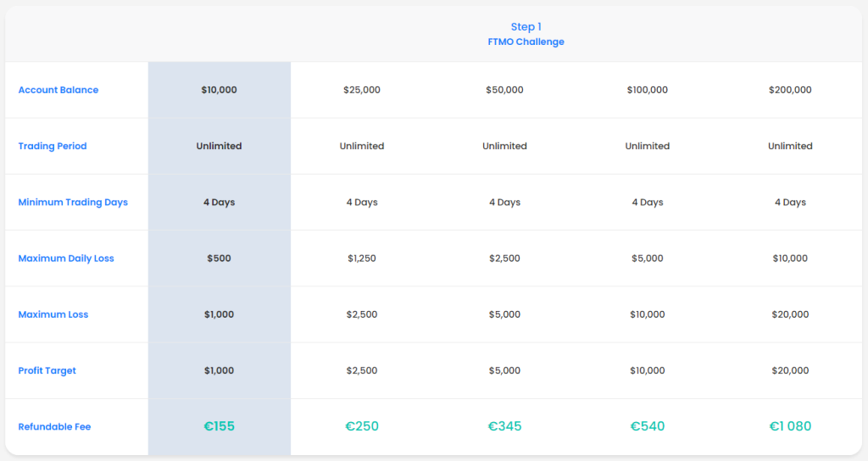Image resolution: width=868 pixels, height=461 pixels.
Task: Select the $10,000 account balance column
Action: (x=219, y=90)
